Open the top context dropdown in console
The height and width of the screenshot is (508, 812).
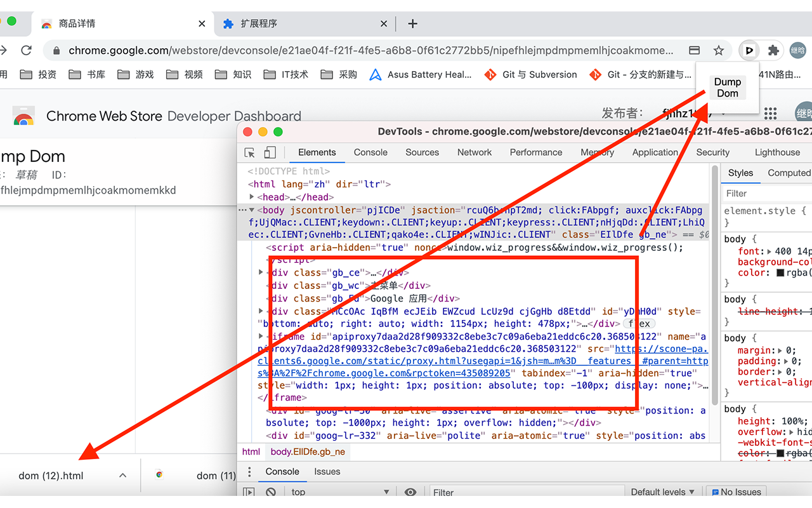click(x=339, y=492)
